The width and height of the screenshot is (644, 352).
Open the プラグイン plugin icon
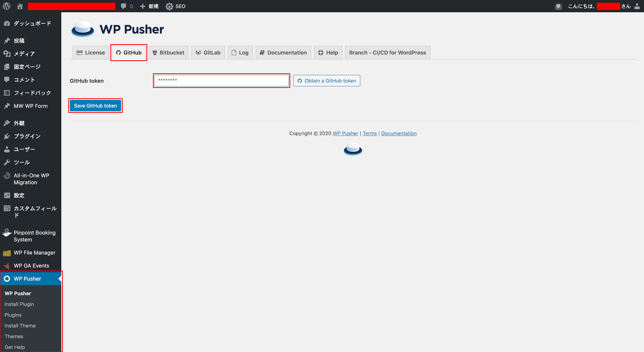tap(7, 136)
